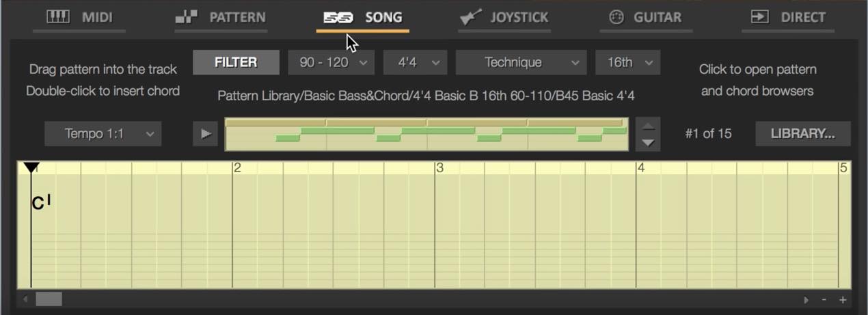Open the PATTERN tab
Screen dimensions: 868x315
pyautogui.click(x=220, y=17)
